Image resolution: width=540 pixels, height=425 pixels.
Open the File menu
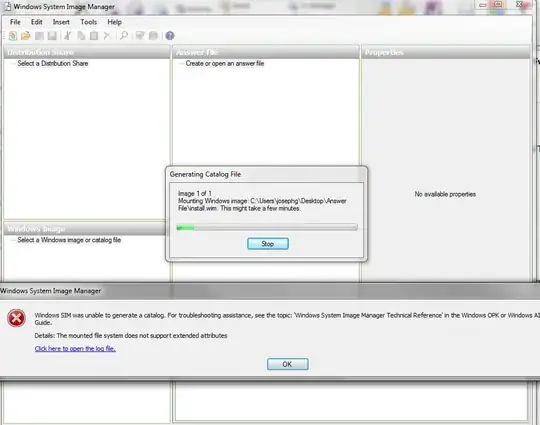(x=15, y=22)
